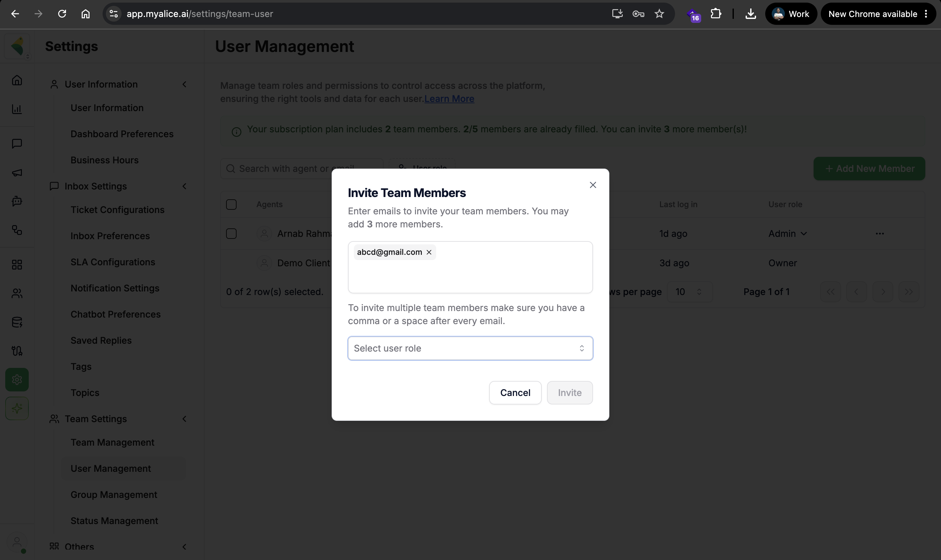Open the Select user role dropdown

[470, 348]
